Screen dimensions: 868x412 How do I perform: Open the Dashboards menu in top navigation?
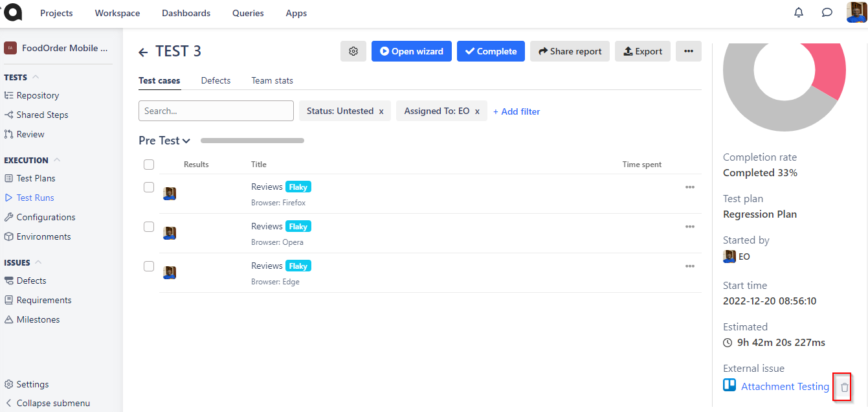[186, 13]
